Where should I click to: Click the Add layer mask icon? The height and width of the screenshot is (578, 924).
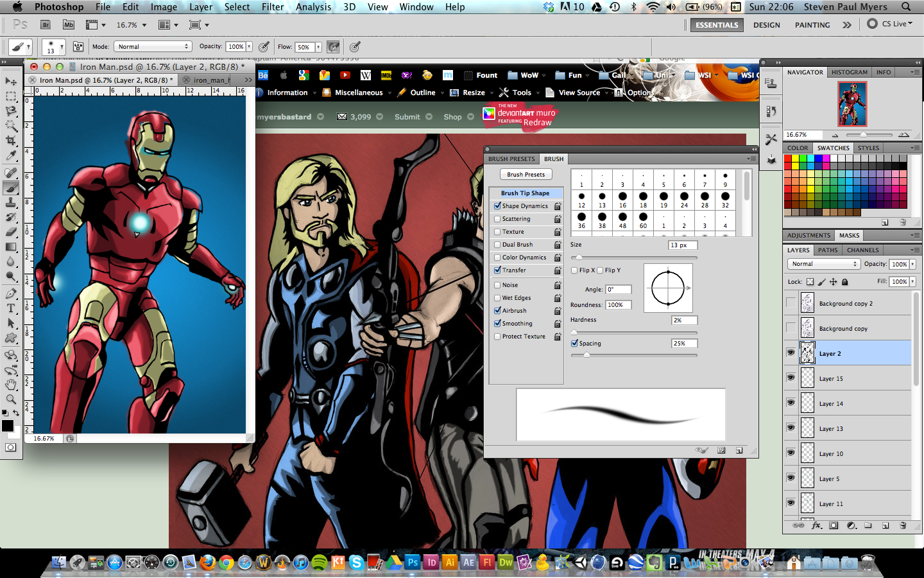834,525
